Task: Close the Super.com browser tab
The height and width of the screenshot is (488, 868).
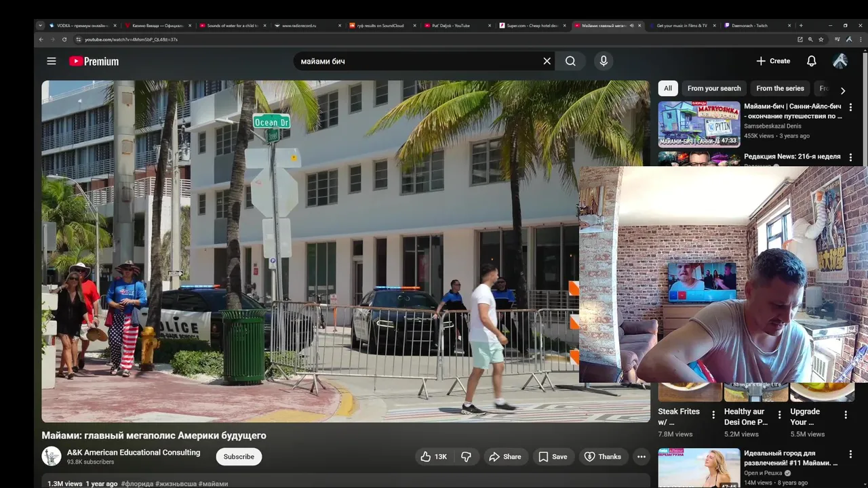Action: click(x=564, y=26)
